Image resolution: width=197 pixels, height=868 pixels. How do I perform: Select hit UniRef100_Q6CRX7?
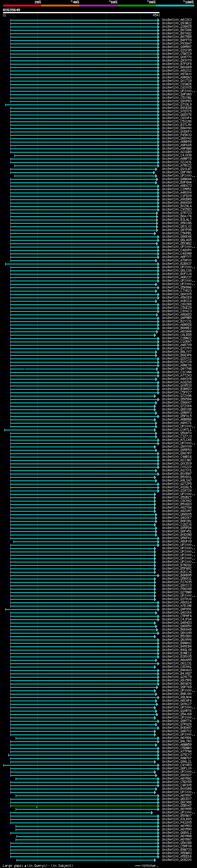(177, 799)
